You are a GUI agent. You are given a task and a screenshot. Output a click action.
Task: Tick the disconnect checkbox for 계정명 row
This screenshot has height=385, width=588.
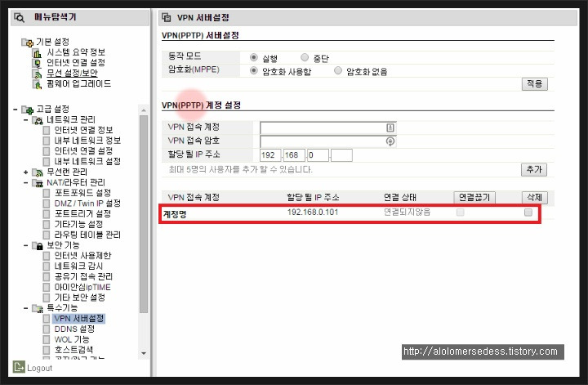460,213
